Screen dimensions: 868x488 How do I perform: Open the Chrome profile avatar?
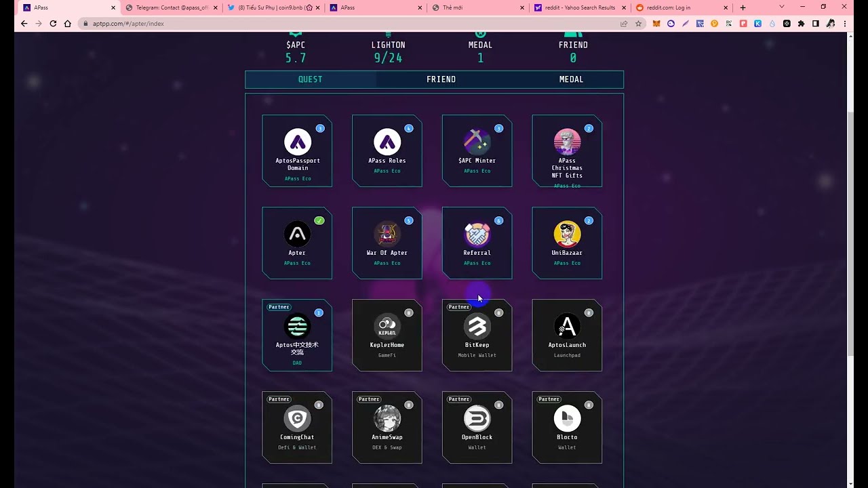(830, 23)
